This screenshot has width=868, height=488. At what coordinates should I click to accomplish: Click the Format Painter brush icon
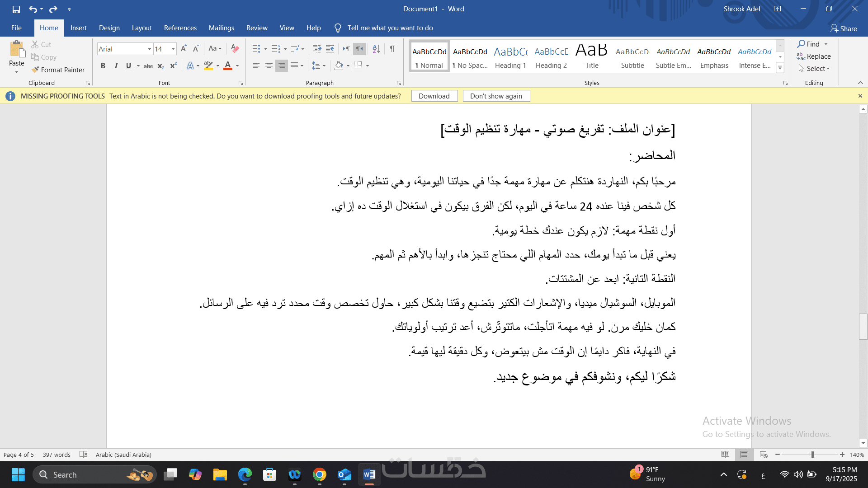pos(35,70)
